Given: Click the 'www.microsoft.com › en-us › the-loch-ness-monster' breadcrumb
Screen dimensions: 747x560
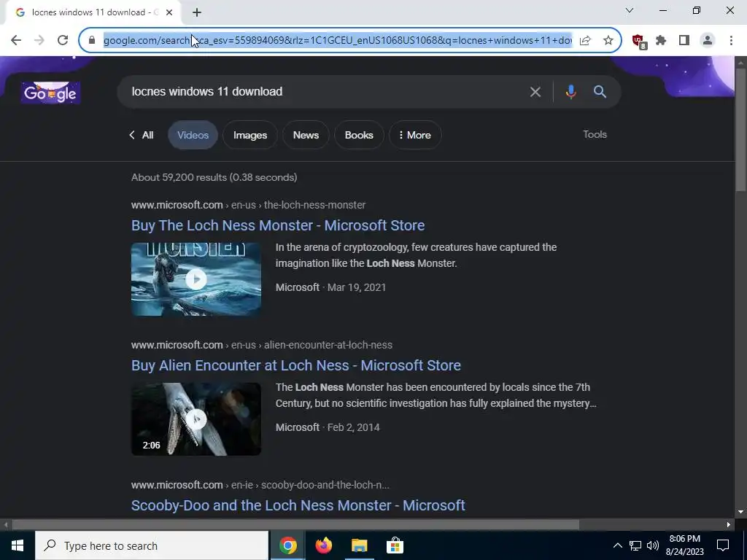Looking at the screenshot, I should (249, 205).
